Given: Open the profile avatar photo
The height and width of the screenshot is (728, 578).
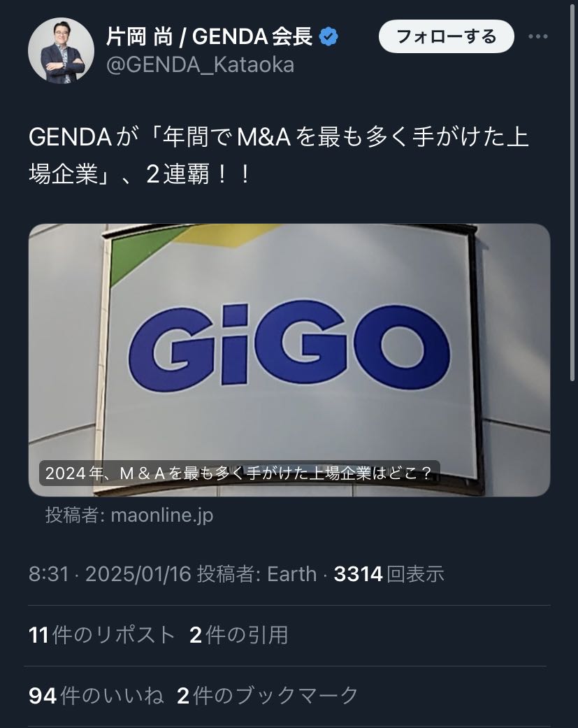Looking at the screenshot, I should click(x=62, y=50).
